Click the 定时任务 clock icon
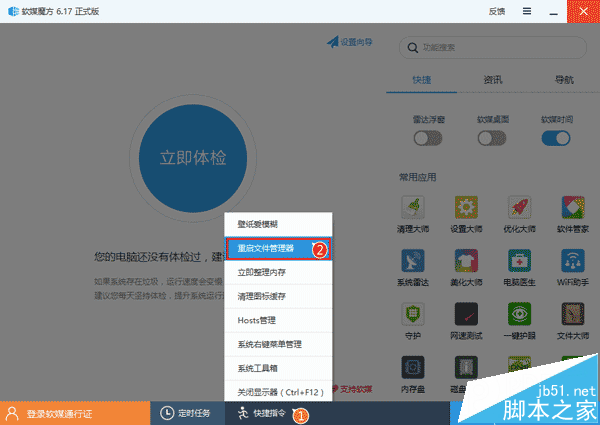The width and height of the screenshot is (600, 425). point(167,413)
